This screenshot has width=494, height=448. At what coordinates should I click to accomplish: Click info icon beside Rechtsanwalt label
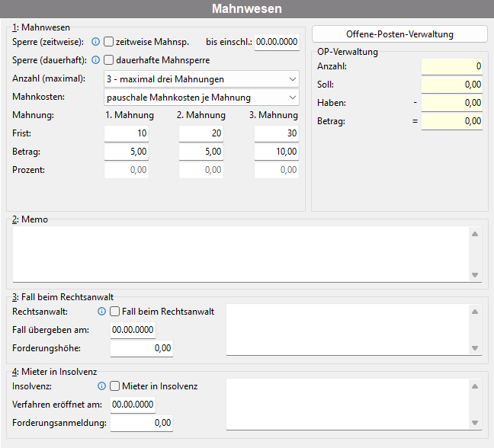click(x=101, y=312)
